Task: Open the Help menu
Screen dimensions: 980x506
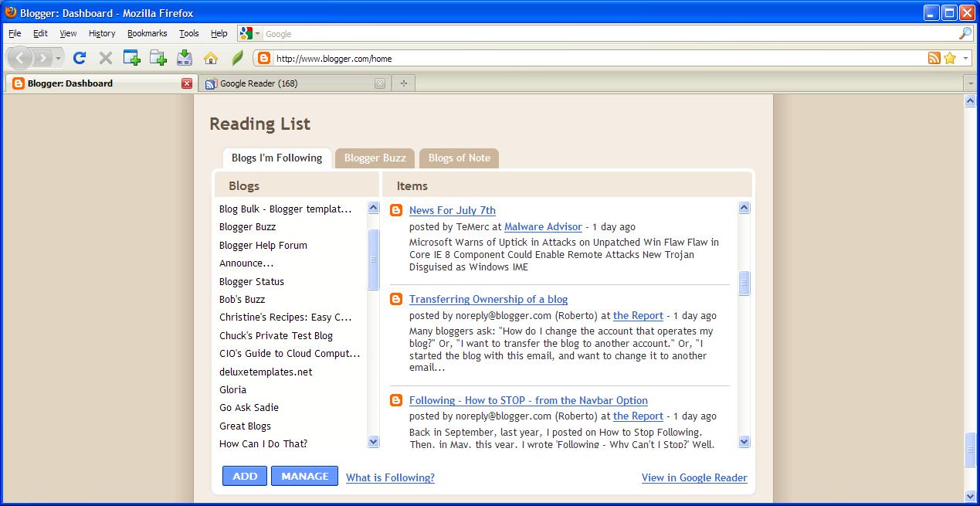Action: (219, 33)
